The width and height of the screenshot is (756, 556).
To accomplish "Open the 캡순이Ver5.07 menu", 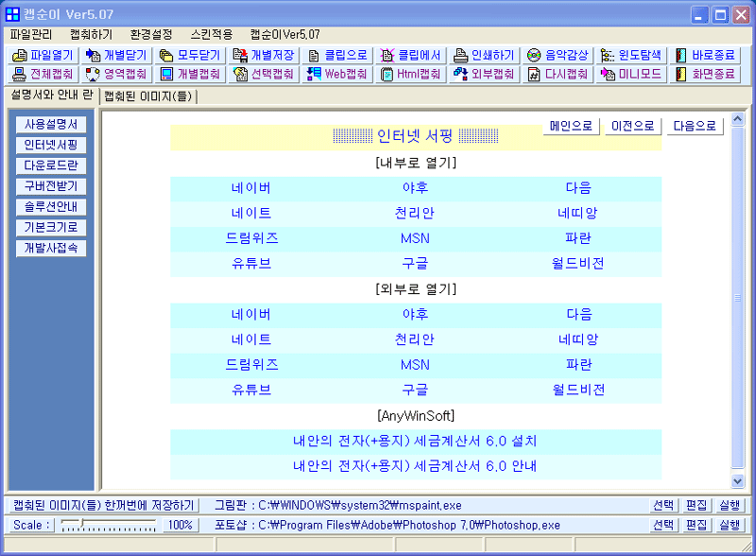I will click(x=285, y=34).
